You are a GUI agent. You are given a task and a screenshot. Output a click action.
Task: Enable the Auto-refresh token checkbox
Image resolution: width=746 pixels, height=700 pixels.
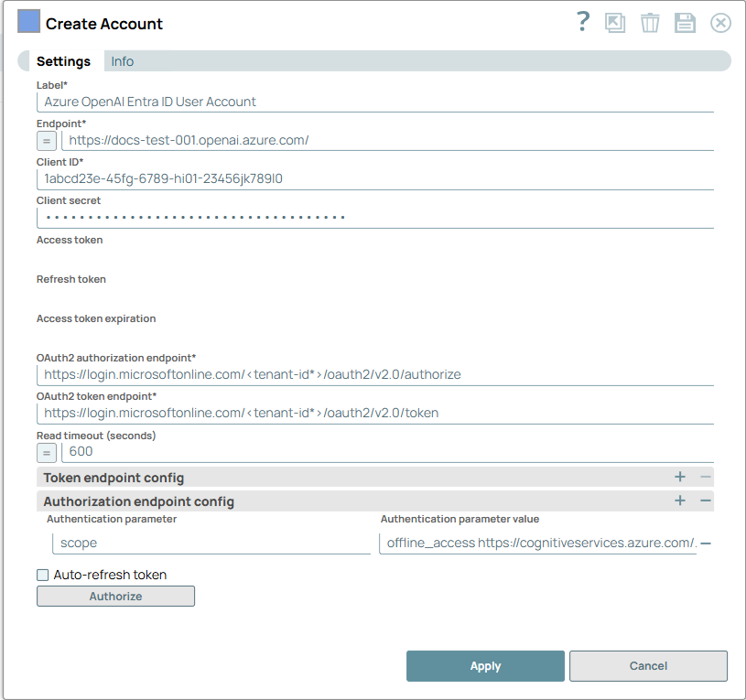pos(41,575)
